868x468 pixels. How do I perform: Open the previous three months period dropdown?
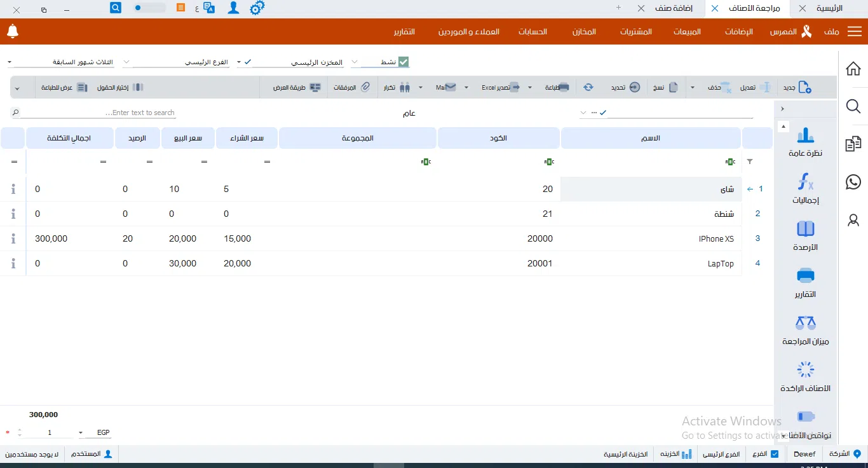tap(10, 62)
